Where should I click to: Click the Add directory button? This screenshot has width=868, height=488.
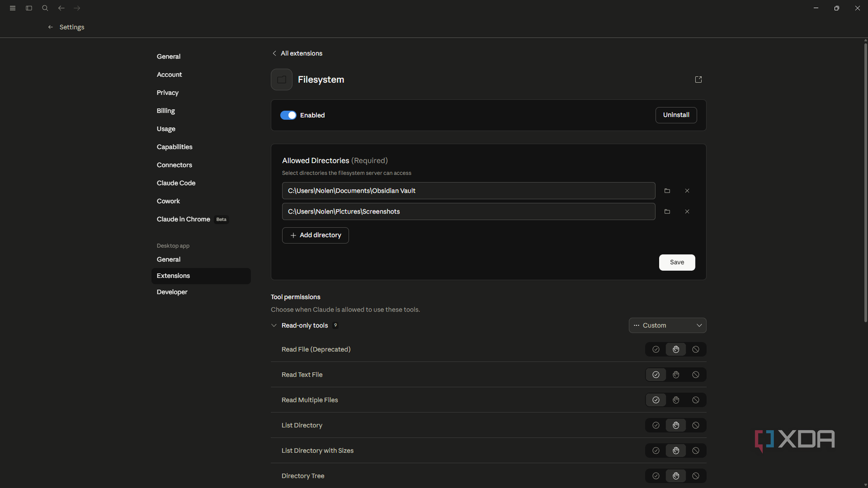pyautogui.click(x=315, y=235)
